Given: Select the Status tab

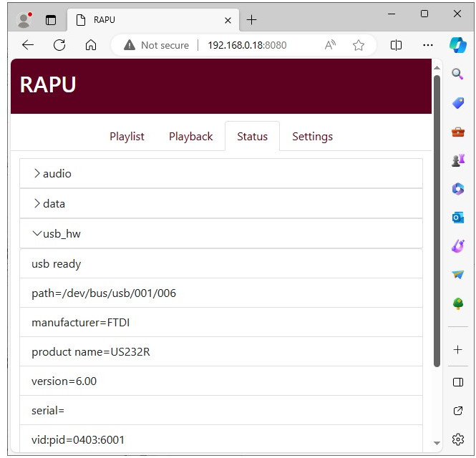Looking at the screenshot, I should tap(252, 137).
